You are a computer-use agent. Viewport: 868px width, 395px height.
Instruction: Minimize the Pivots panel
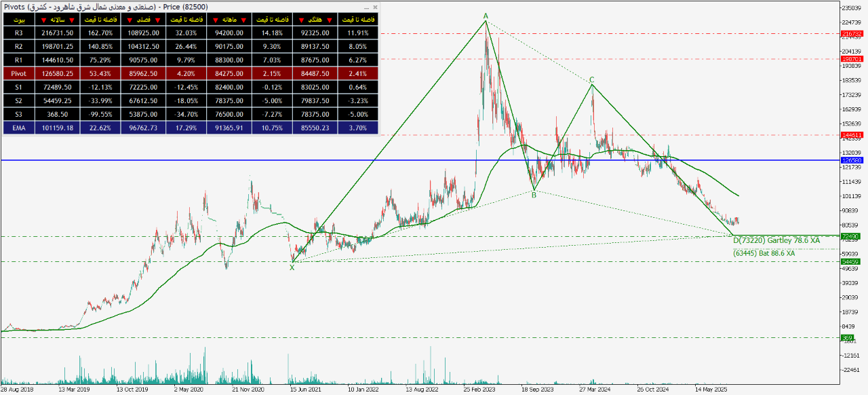(x=366, y=7)
